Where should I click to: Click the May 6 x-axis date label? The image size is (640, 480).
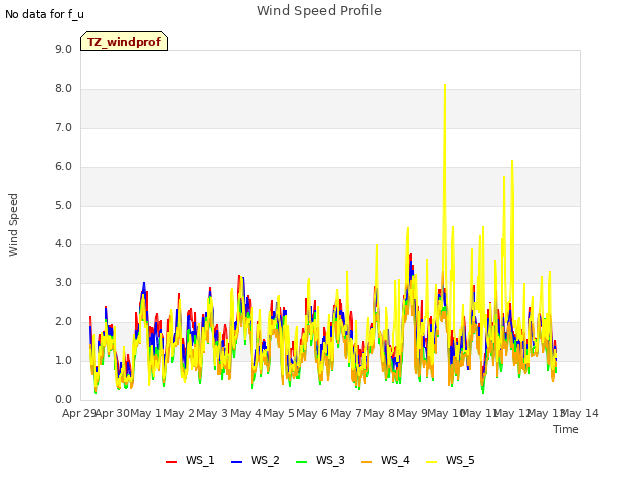pos(312,413)
